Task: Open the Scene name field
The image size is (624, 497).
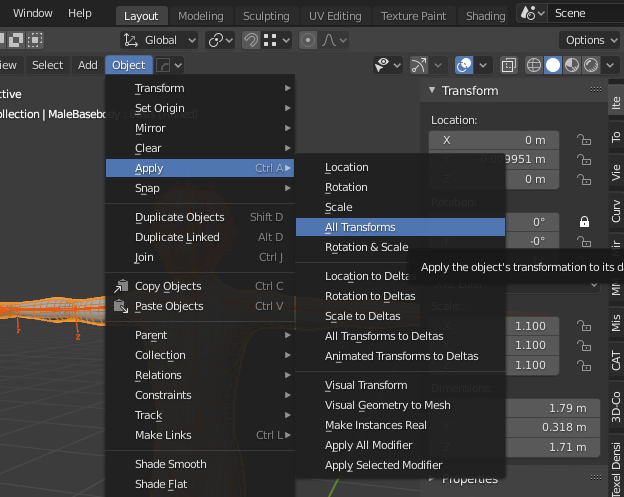Action: click(585, 13)
